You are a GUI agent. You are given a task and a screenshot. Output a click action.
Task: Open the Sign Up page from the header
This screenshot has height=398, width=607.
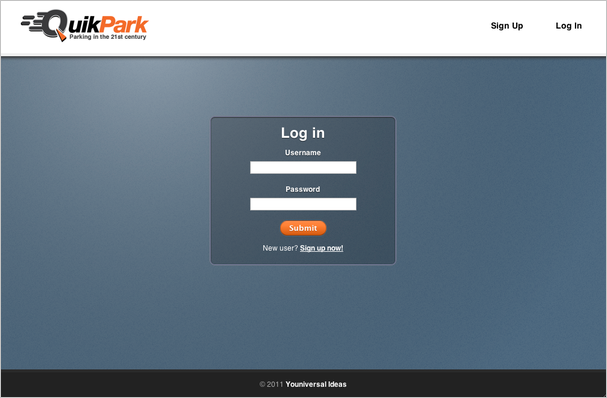click(507, 26)
